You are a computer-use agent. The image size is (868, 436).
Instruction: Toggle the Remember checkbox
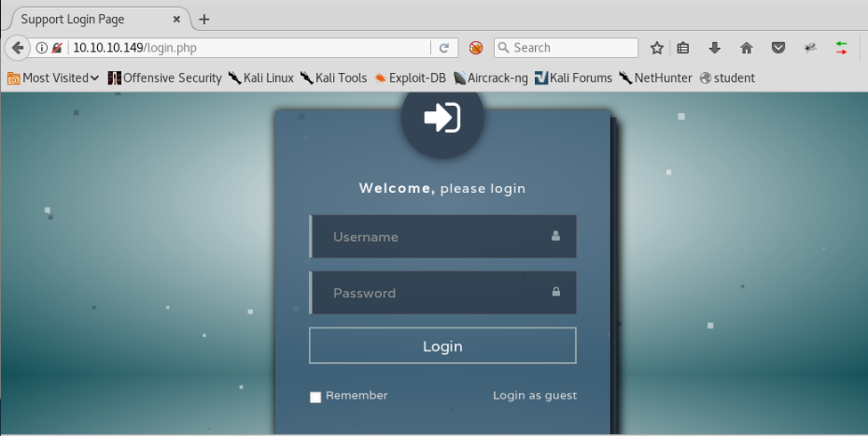coord(315,397)
